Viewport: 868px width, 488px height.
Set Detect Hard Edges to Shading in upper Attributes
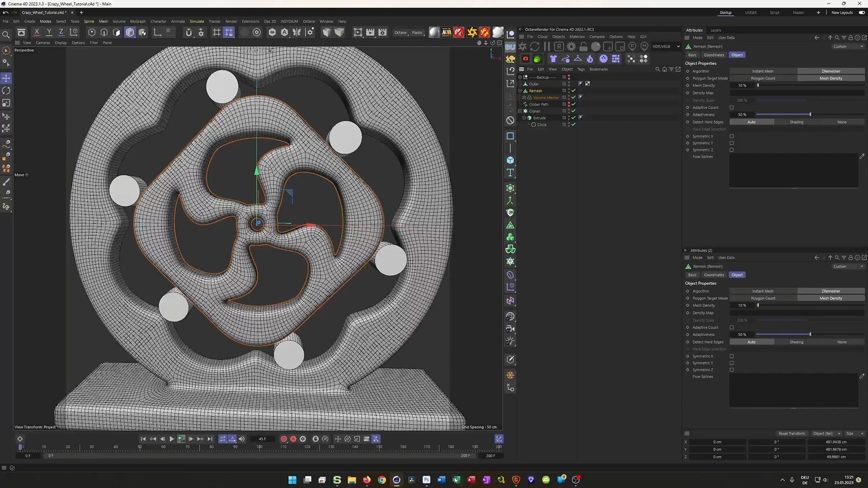click(797, 122)
